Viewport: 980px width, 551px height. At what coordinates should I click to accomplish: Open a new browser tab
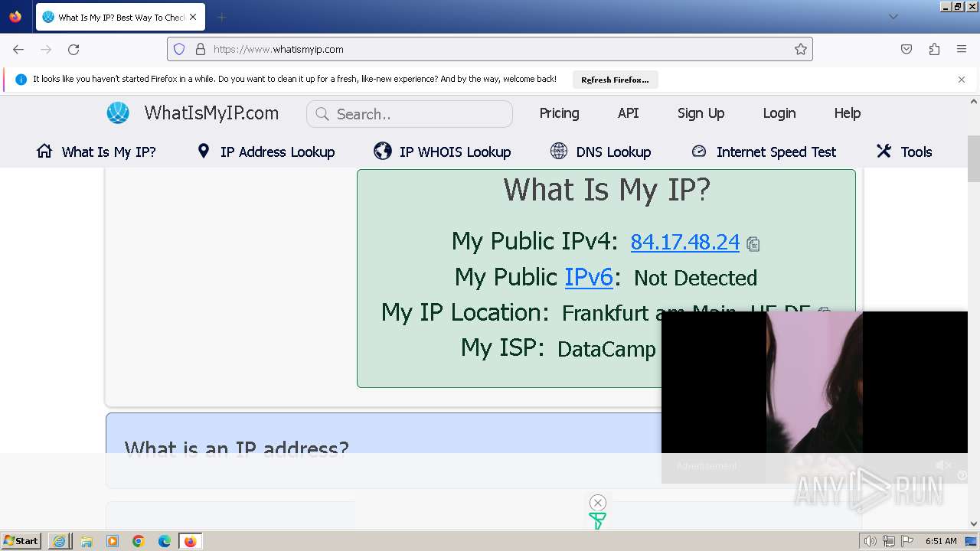(x=221, y=17)
